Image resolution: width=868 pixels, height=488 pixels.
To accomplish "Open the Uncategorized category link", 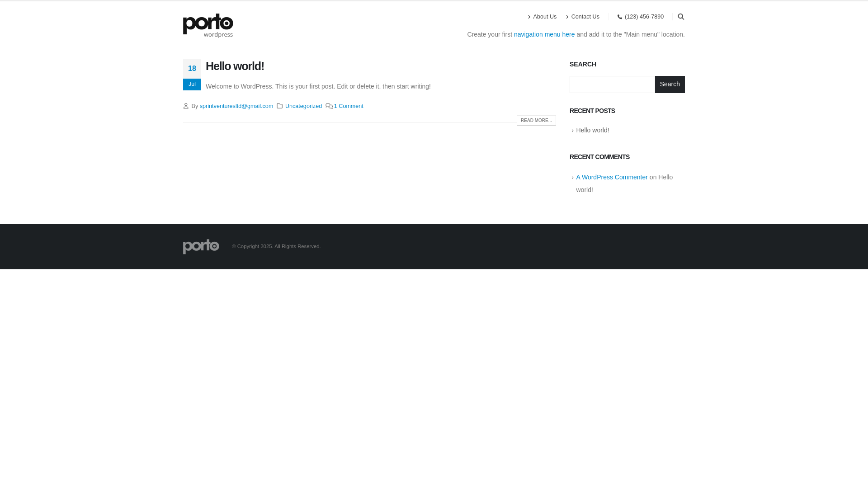I will point(303,106).
